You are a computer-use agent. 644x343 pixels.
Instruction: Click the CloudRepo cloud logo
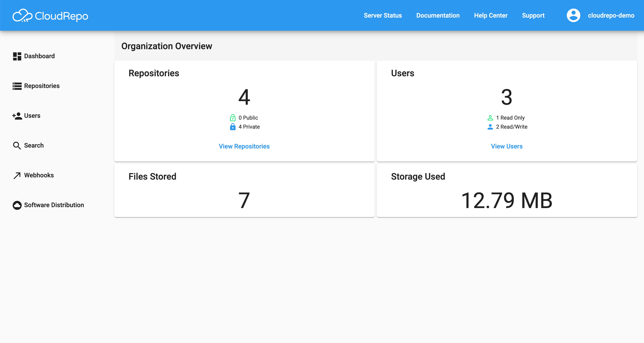(23, 16)
